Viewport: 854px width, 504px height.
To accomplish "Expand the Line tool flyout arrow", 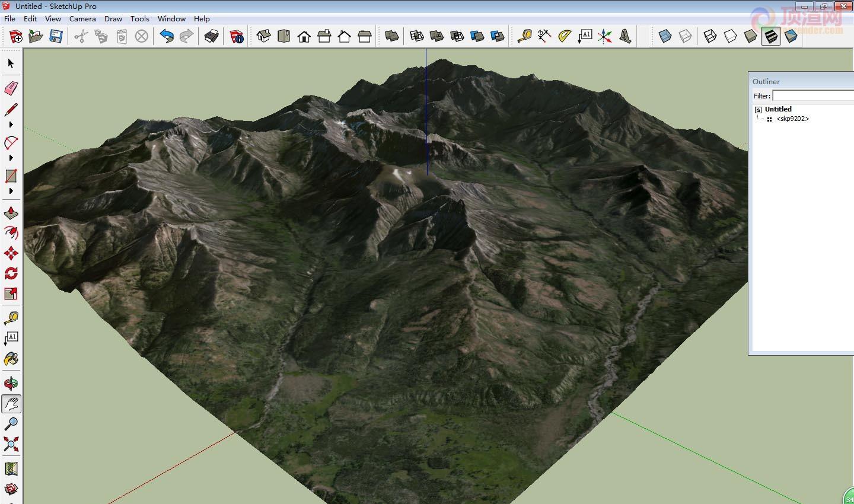I will coord(11,125).
